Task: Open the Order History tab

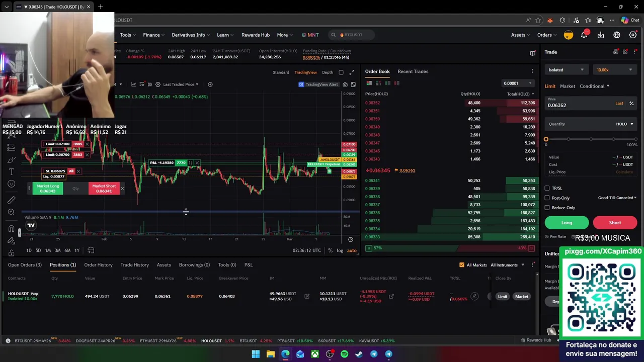Action: point(98,265)
